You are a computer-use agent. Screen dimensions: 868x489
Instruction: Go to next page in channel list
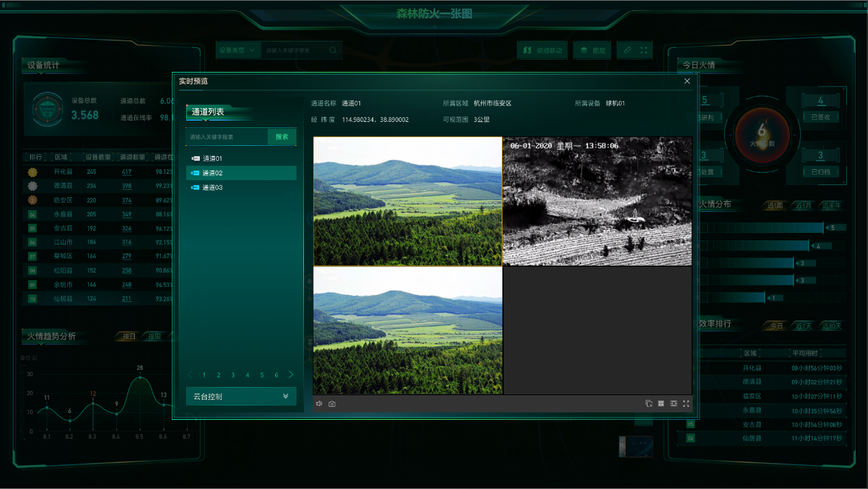[291, 375]
